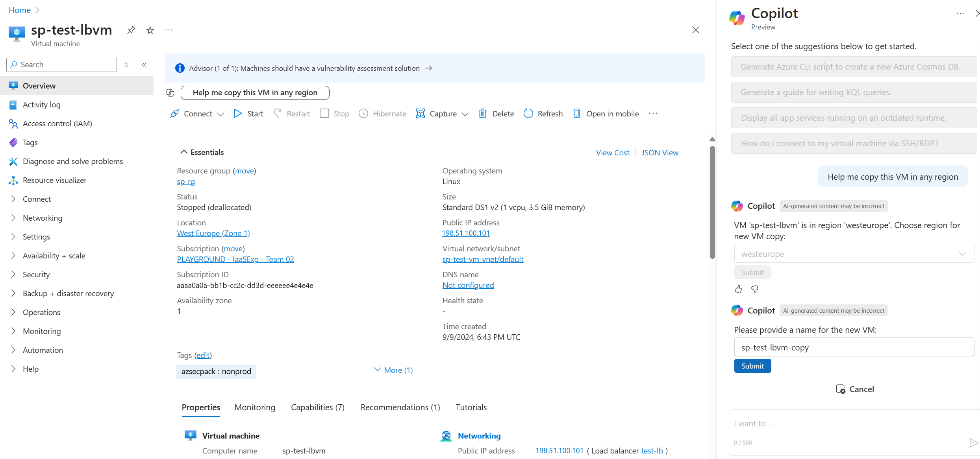Switch to the Tutorials tab
The image size is (980, 459).
[471, 407]
